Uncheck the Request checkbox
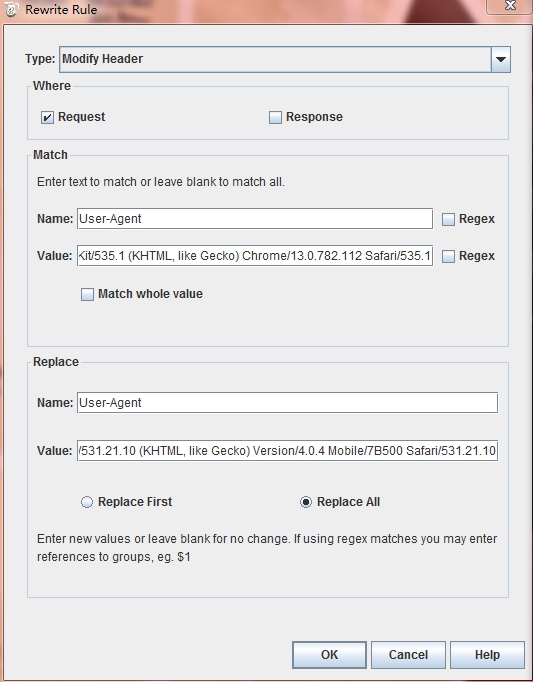Viewport: 533px width, 682px height. tap(47, 117)
